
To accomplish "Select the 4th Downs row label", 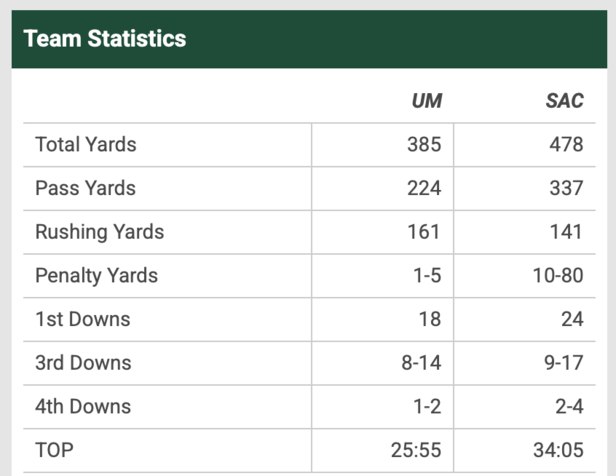I will (83, 407).
